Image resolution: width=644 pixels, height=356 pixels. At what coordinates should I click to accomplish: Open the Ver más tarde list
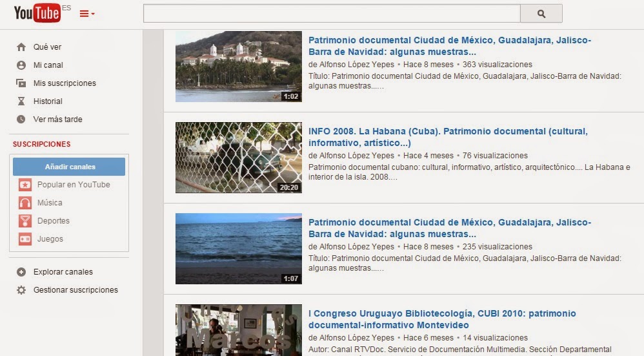point(57,120)
